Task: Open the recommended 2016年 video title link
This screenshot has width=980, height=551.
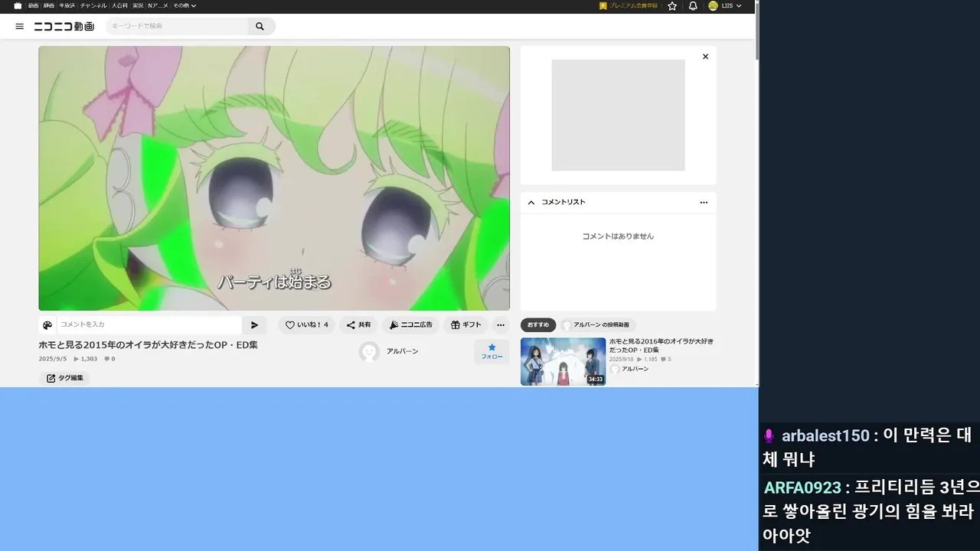Action: tap(661, 345)
